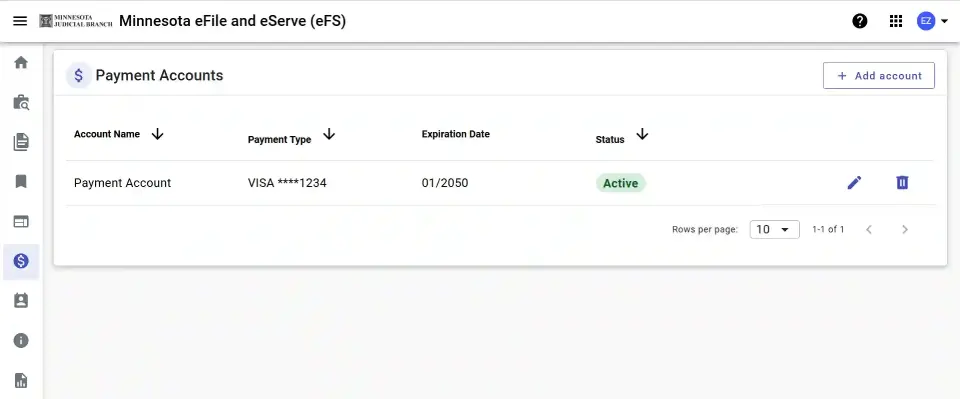Open the info circle sidebar icon

(21, 340)
